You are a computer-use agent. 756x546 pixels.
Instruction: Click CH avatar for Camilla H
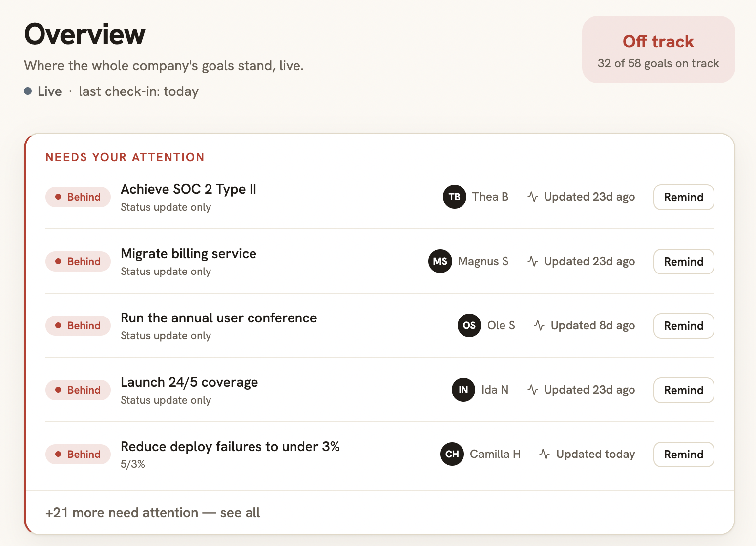click(452, 454)
